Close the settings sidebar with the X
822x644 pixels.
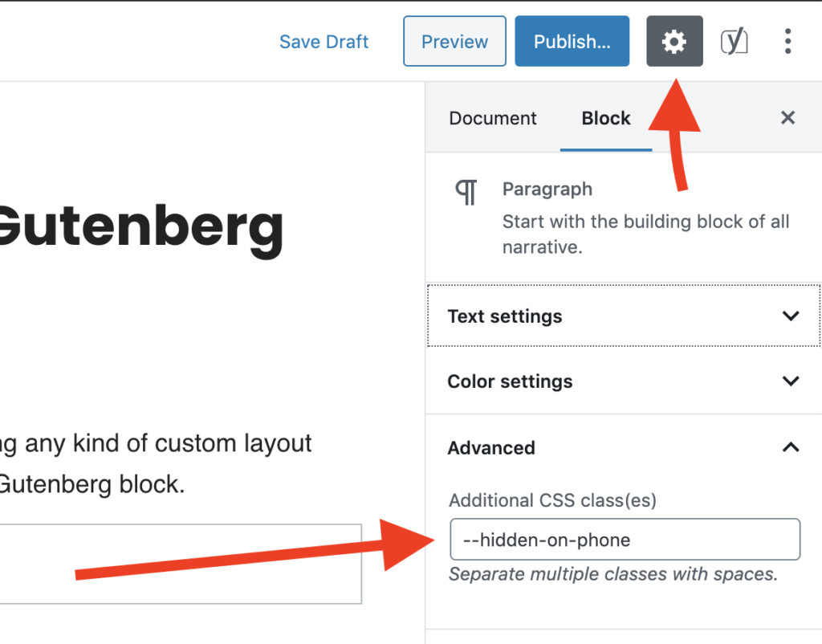pyautogui.click(x=787, y=118)
